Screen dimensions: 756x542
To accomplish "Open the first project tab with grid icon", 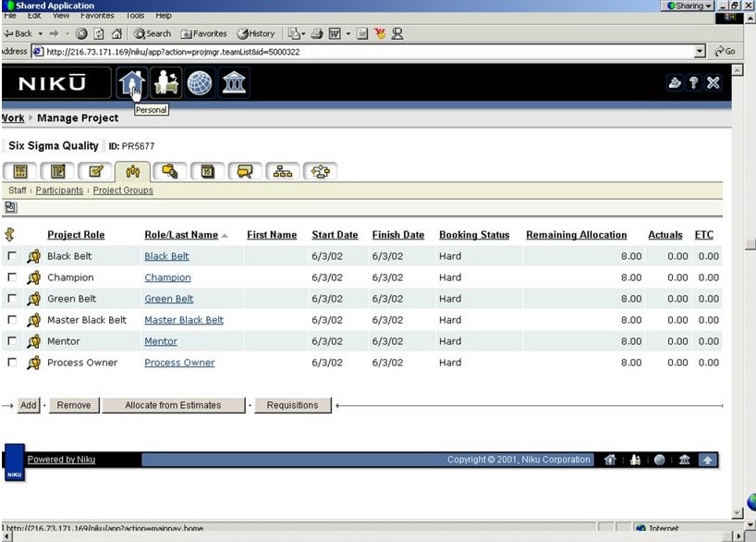I will click(x=20, y=171).
